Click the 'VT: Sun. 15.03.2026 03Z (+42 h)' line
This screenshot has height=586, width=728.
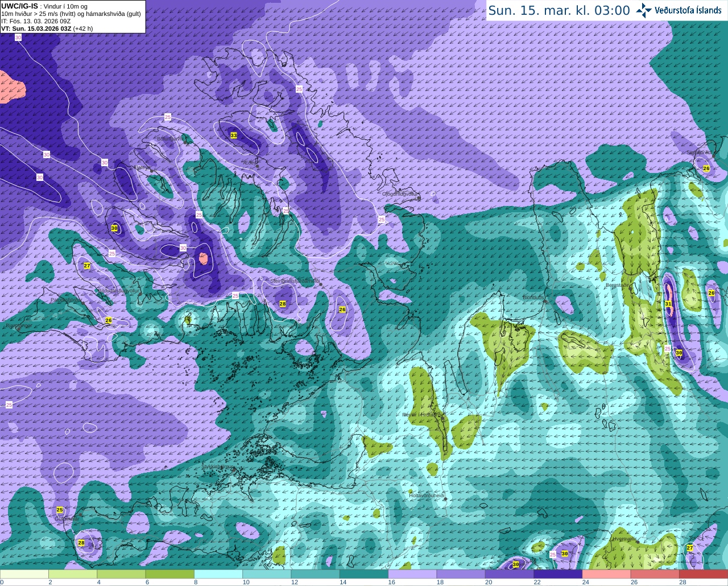(47, 28)
